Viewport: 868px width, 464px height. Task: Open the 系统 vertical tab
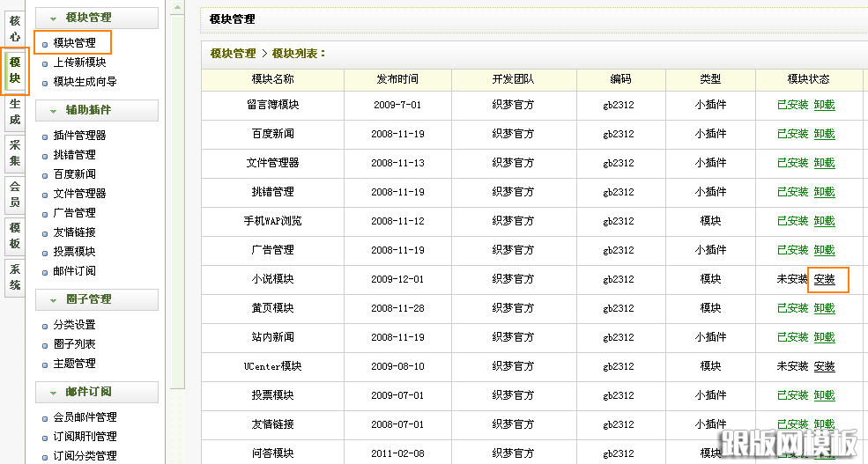(x=15, y=276)
